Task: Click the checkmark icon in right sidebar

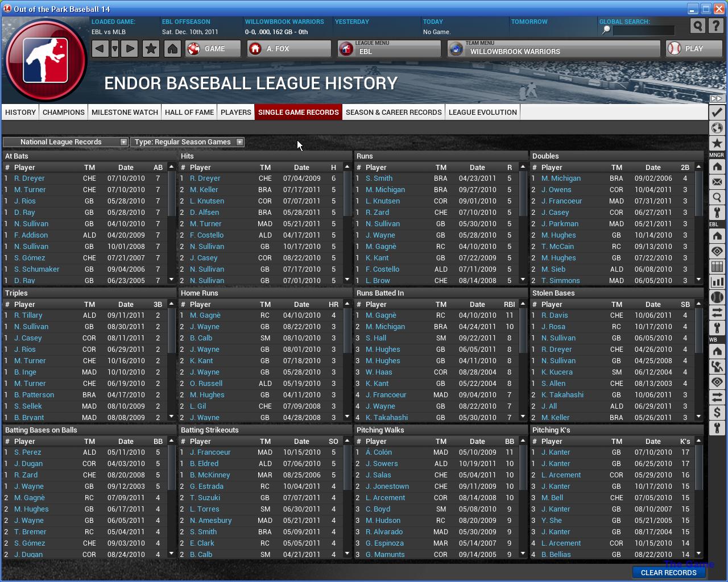Action: coord(717,112)
